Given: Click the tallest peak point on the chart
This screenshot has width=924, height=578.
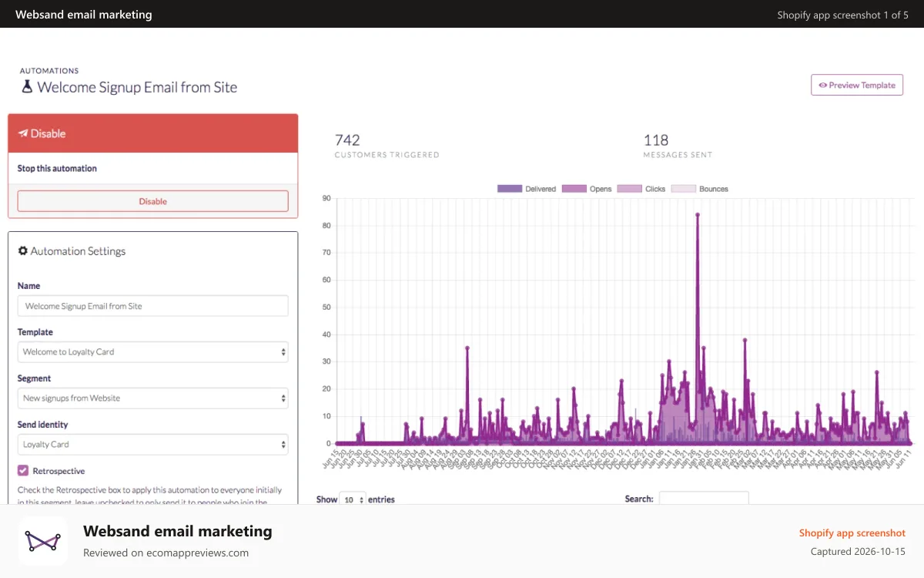Looking at the screenshot, I should (698, 215).
